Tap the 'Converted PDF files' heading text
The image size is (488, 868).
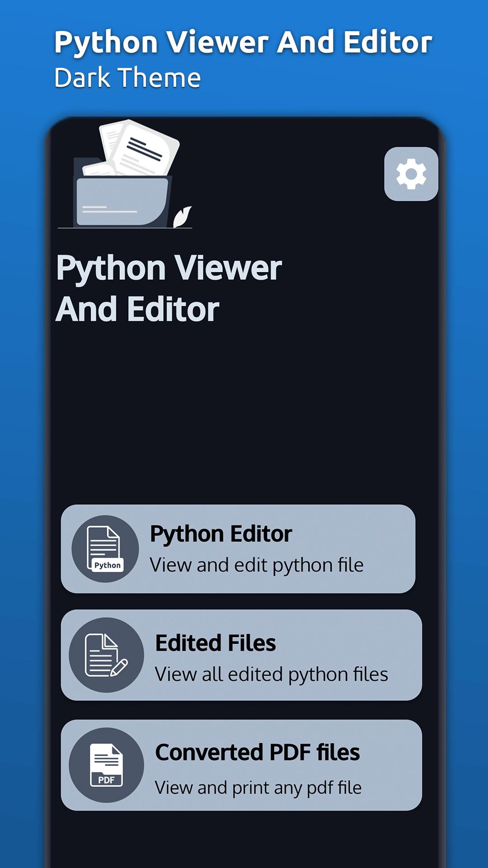coord(257,753)
